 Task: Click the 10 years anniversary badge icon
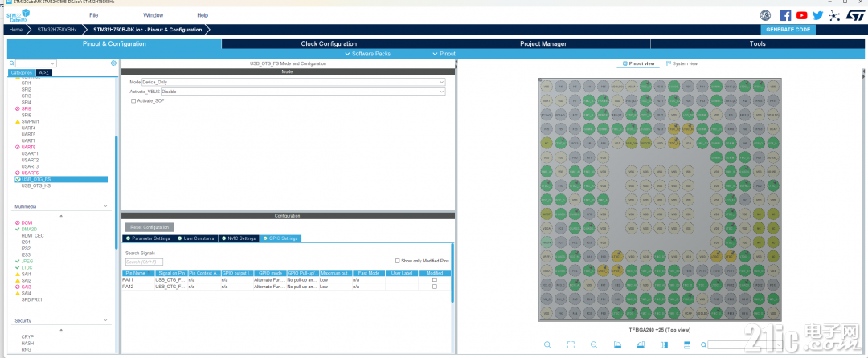point(765,15)
